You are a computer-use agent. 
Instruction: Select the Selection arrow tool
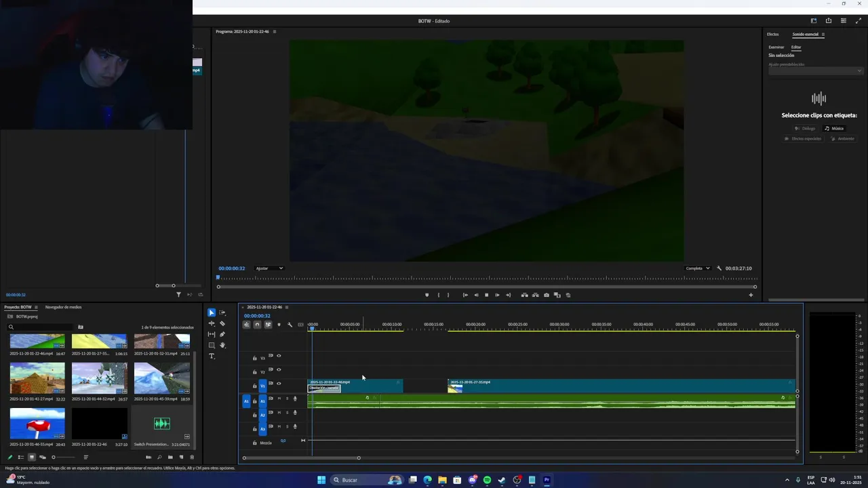[212, 312]
